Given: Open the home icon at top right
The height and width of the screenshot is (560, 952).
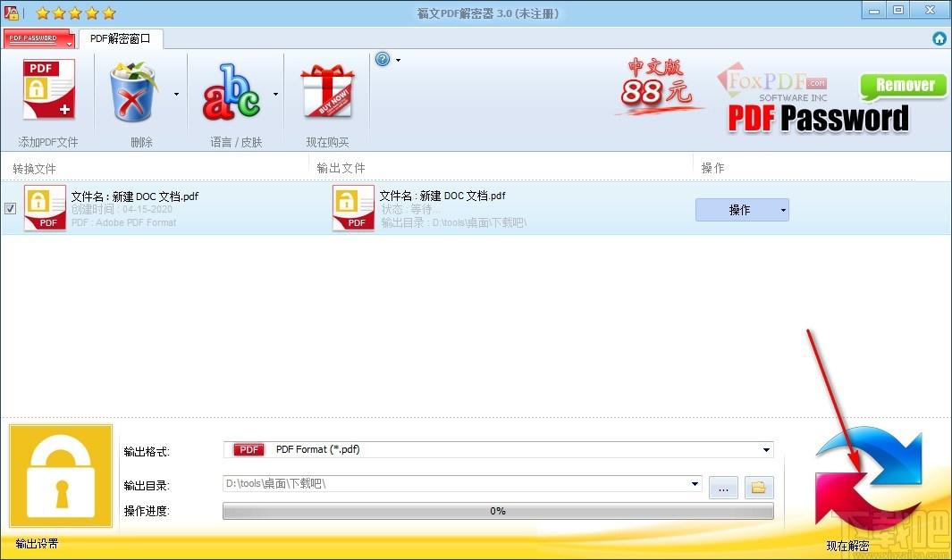Looking at the screenshot, I should pyautogui.click(x=939, y=38).
